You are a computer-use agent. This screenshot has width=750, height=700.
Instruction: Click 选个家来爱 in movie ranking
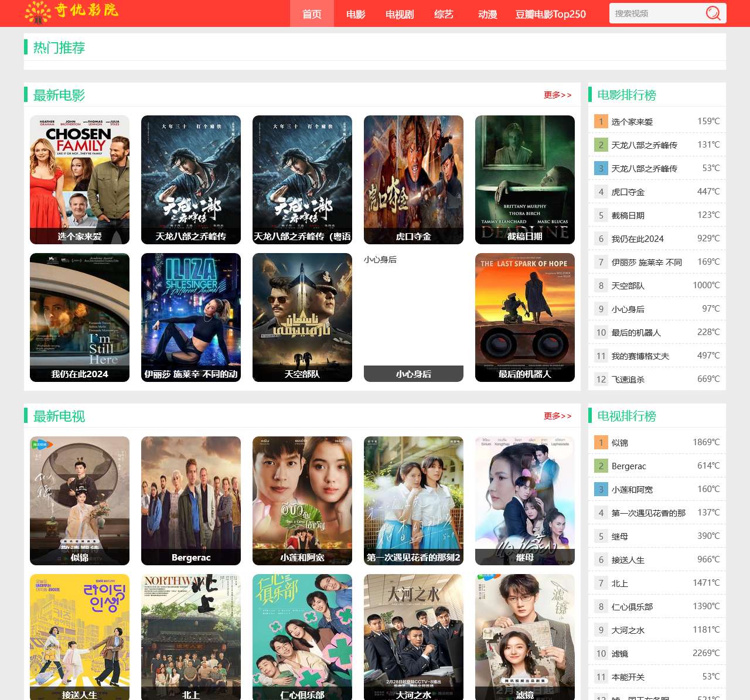click(632, 122)
